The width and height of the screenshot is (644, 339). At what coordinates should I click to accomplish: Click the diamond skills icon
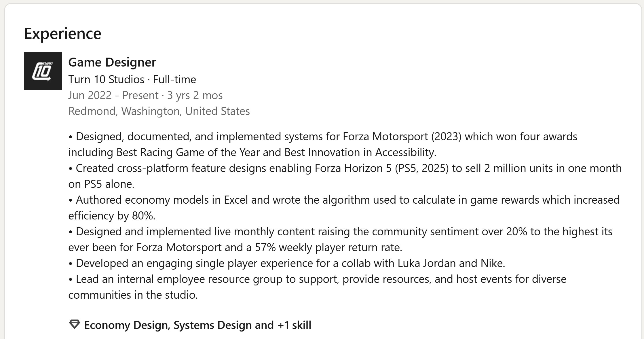point(74,325)
